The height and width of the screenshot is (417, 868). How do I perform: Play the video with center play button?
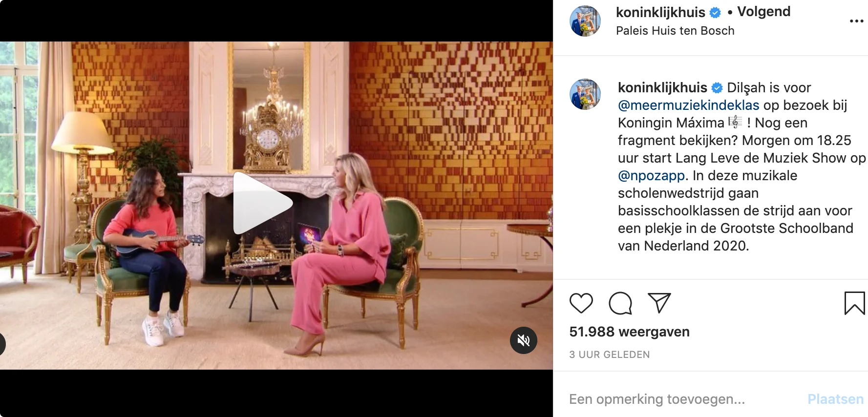coord(262,203)
